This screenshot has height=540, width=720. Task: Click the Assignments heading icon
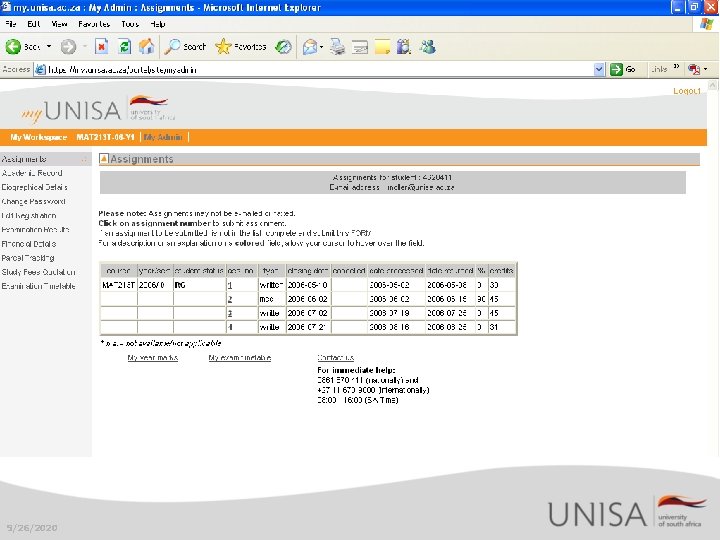pos(104,159)
